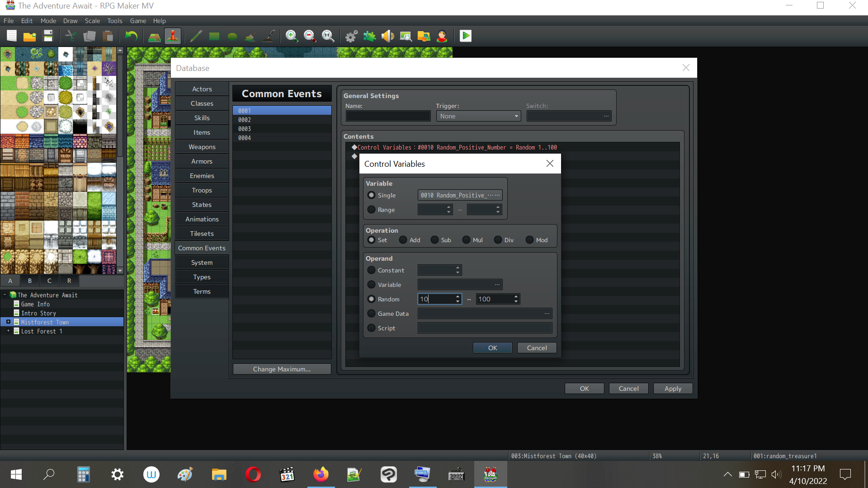This screenshot has width=868, height=488.
Task: Switch to tileset tab B
Action: click(30, 281)
